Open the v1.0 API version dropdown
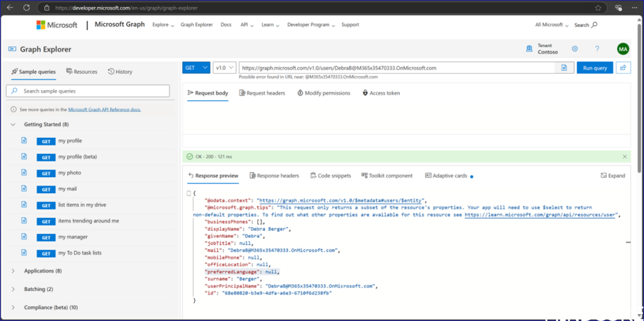The image size is (644, 321). click(x=225, y=67)
